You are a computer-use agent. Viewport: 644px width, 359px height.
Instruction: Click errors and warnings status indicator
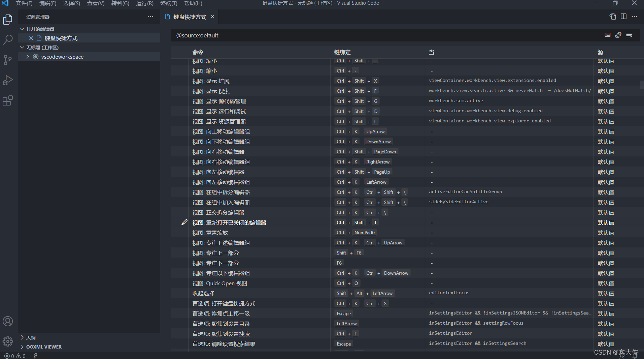pyautogui.click(x=15, y=356)
